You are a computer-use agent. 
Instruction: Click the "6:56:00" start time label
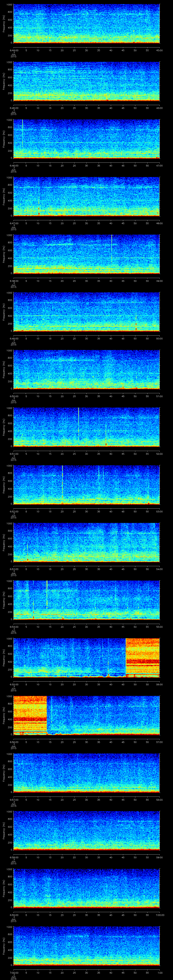(x=14, y=742)
